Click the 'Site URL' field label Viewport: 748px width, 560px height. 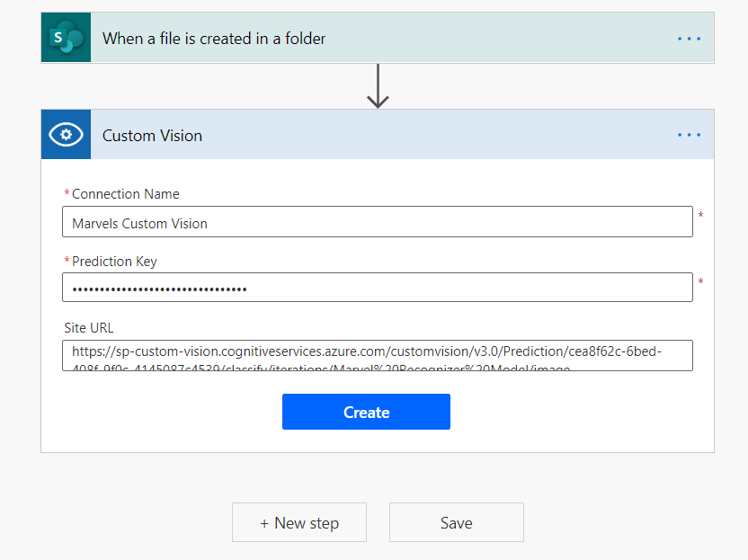[x=89, y=328]
